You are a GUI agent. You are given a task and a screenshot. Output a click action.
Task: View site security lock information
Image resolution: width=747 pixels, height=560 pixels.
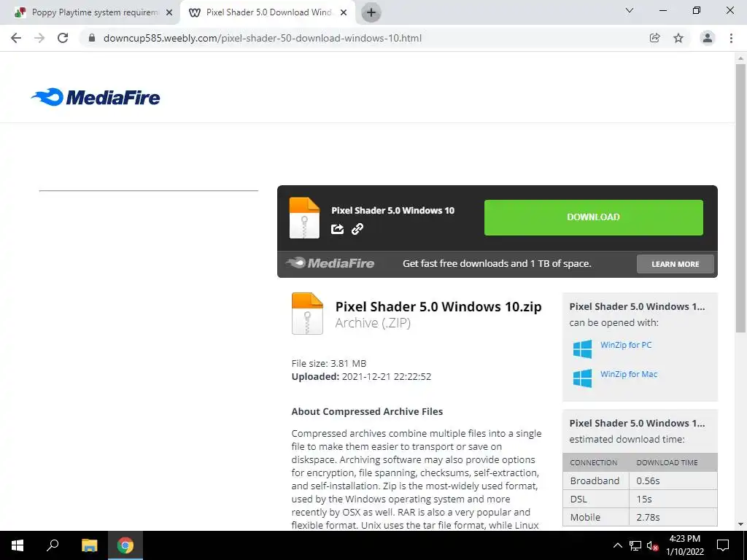point(92,38)
